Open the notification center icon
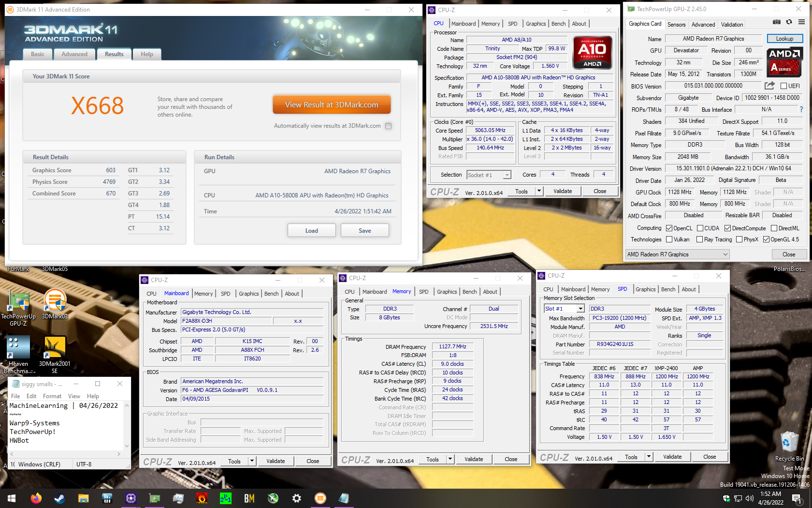The width and height of the screenshot is (812, 508). (x=797, y=498)
